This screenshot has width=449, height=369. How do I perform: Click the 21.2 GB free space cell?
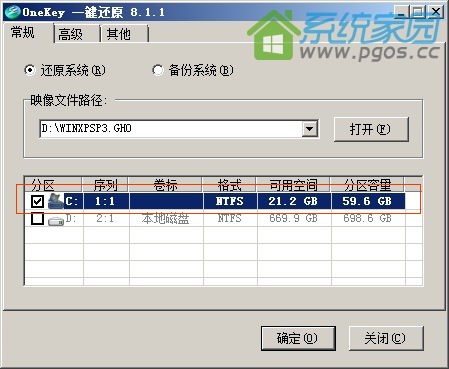[x=294, y=201]
